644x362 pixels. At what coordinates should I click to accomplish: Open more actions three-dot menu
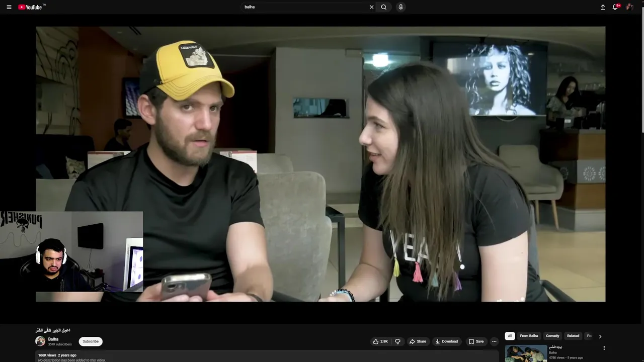pyautogui.click(x=494, y=341)
